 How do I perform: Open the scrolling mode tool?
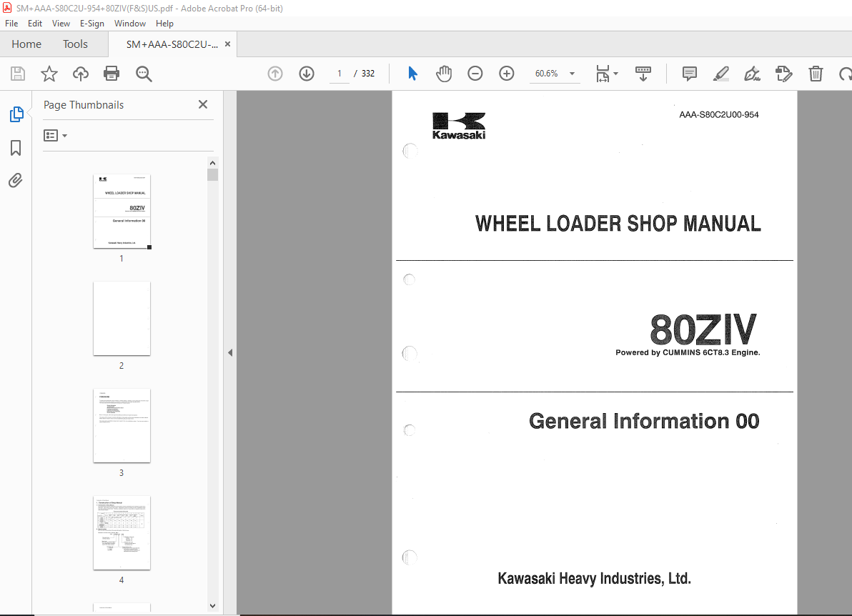click(x=643, y=74)
